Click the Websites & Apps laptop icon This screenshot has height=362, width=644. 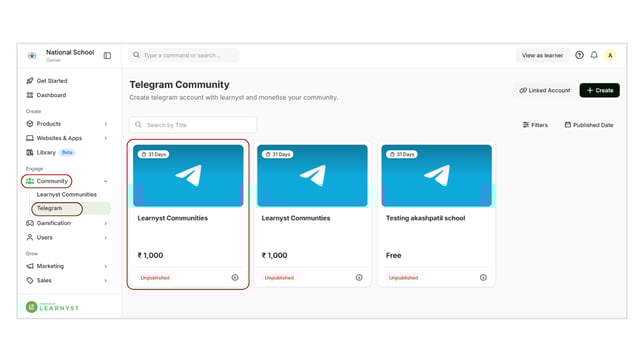(30, 138)
